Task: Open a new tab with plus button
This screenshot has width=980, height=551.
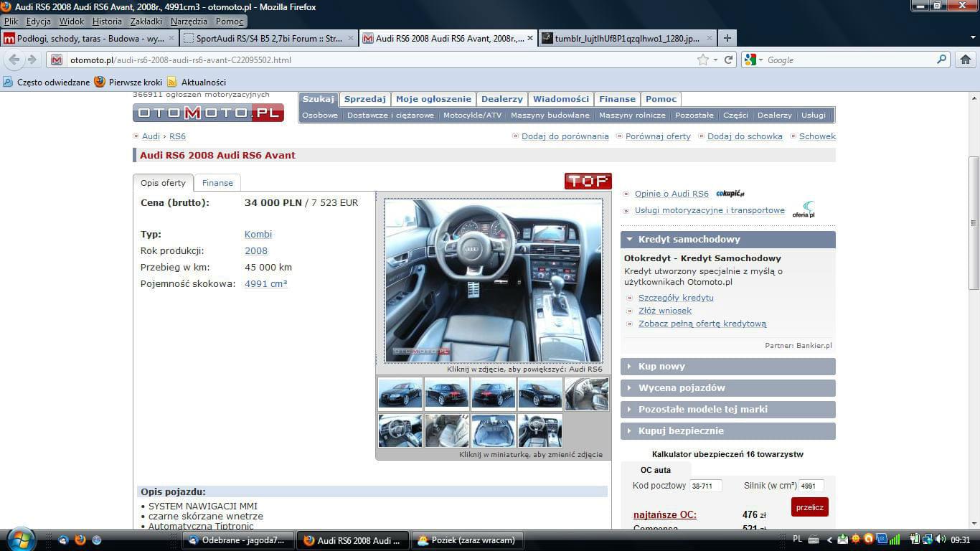Action: [727, 38]
